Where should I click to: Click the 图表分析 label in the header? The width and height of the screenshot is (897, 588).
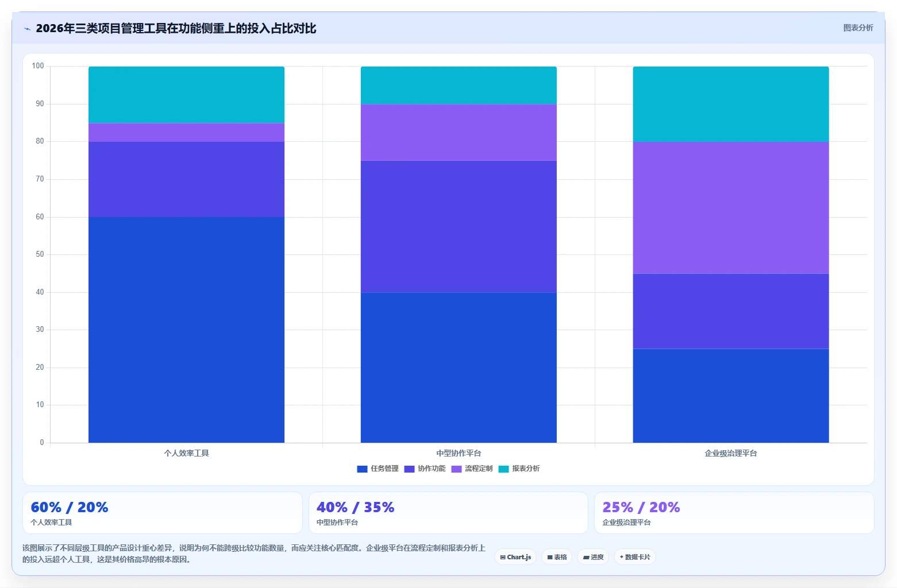pos(858,28)
